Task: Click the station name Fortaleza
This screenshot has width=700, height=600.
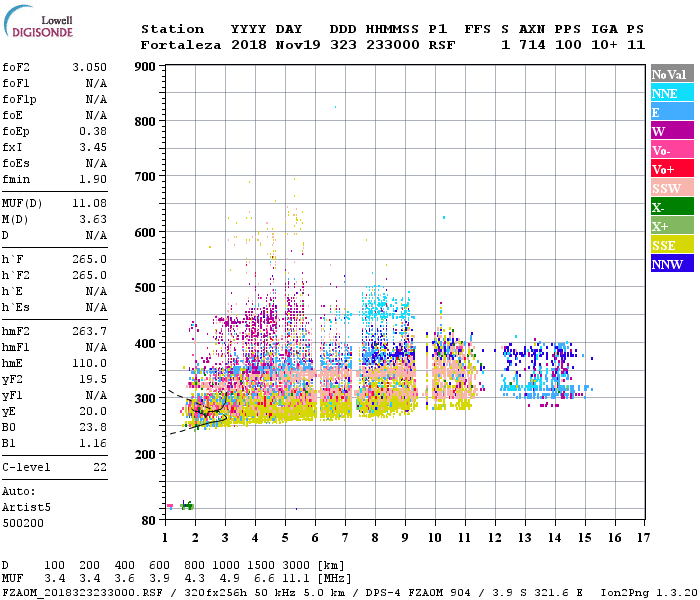Action: 181,45
